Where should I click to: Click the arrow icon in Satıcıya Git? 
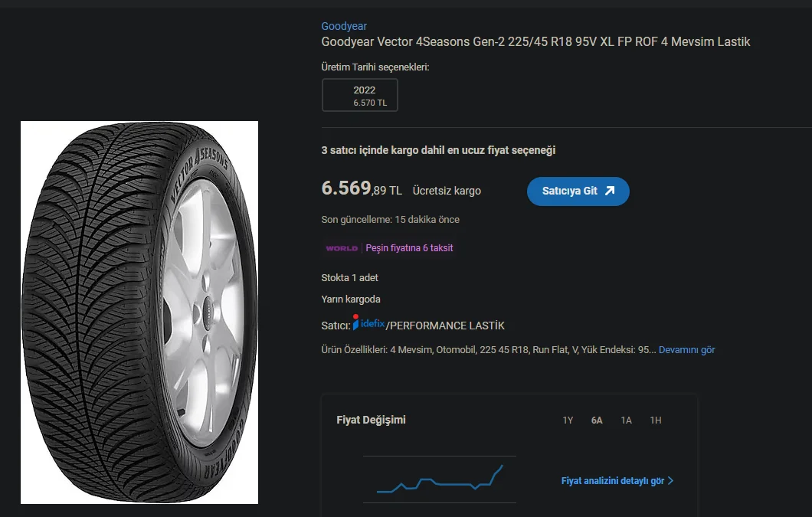click(x=610, y=191)
